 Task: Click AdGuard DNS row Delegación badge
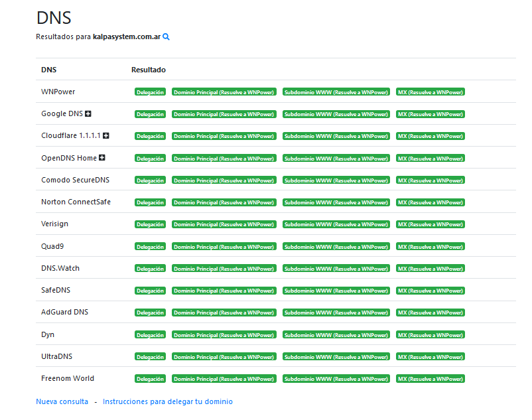pyautogui.click(x=151, y=313)
